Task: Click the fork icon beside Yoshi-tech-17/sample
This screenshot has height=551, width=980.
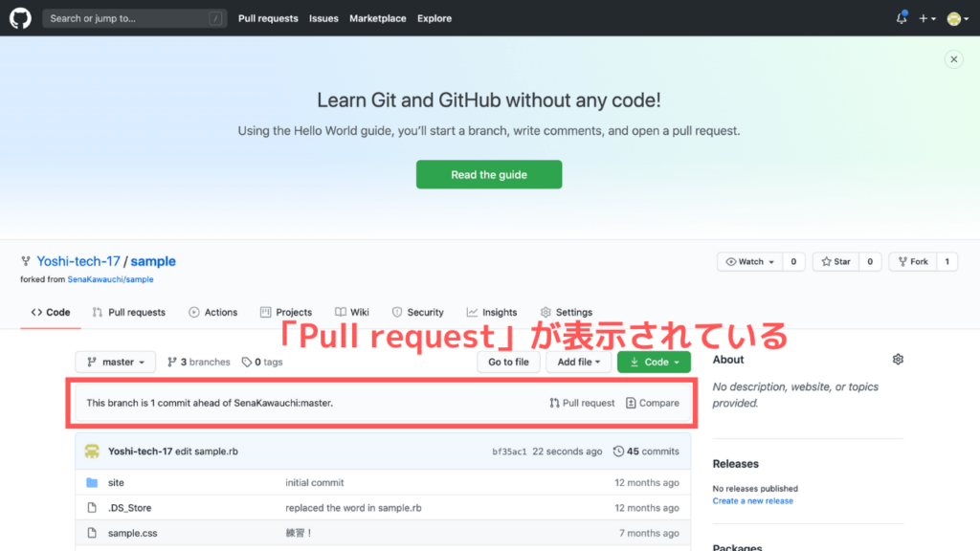Action: pyautogui.click(x=26, y=260)
